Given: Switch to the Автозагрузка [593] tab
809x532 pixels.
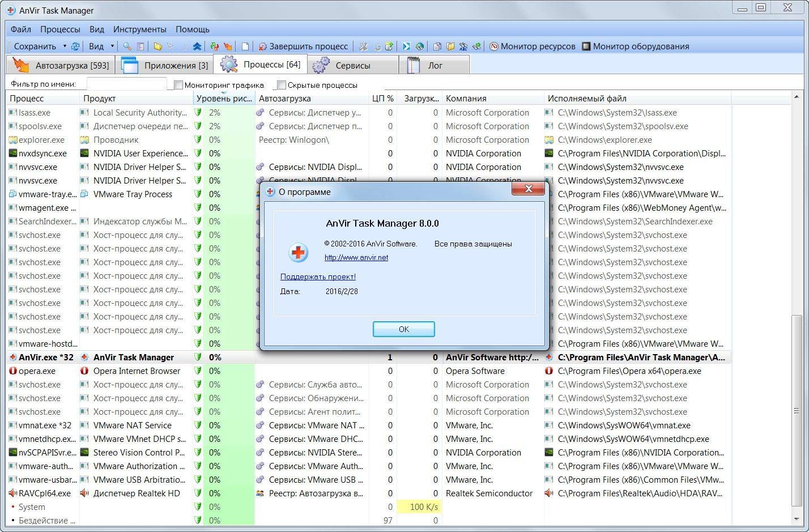Looking at the screenshot, I should (61, 65).
